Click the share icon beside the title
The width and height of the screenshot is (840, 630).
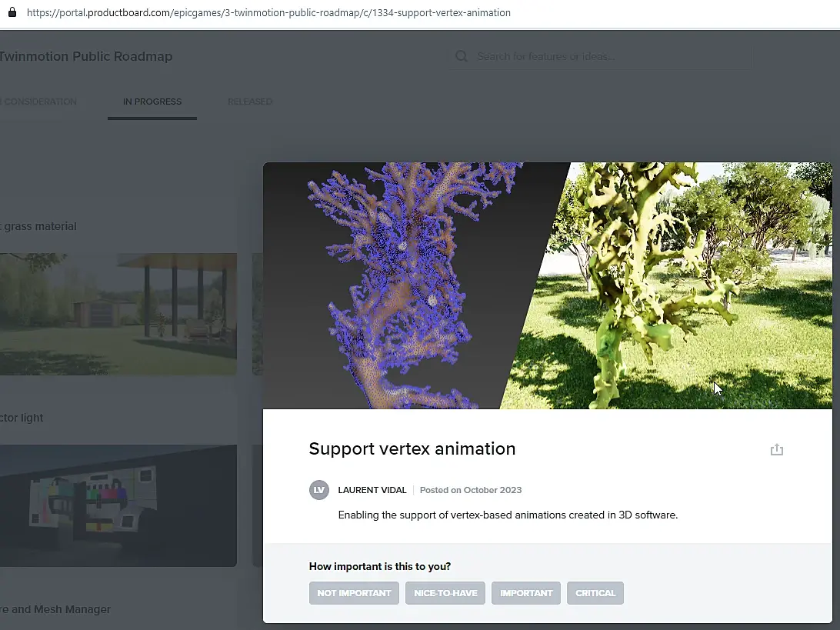point(776,449)
